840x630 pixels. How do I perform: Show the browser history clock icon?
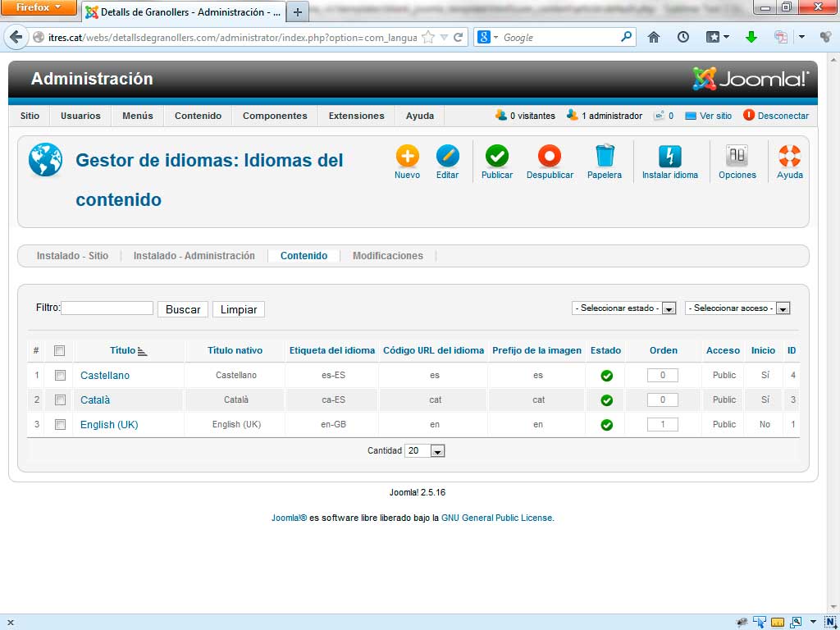tap(683, 37)
